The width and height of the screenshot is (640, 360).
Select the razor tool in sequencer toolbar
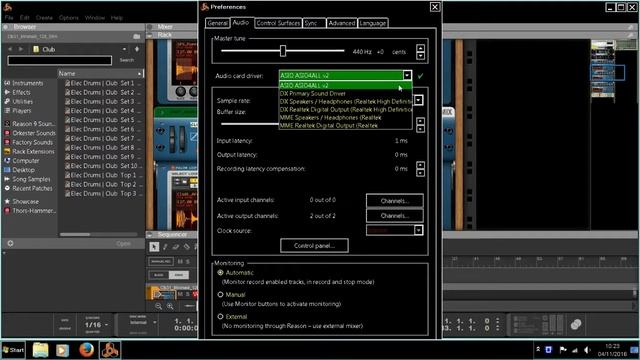pyautogui.click(x=187, y=247)
